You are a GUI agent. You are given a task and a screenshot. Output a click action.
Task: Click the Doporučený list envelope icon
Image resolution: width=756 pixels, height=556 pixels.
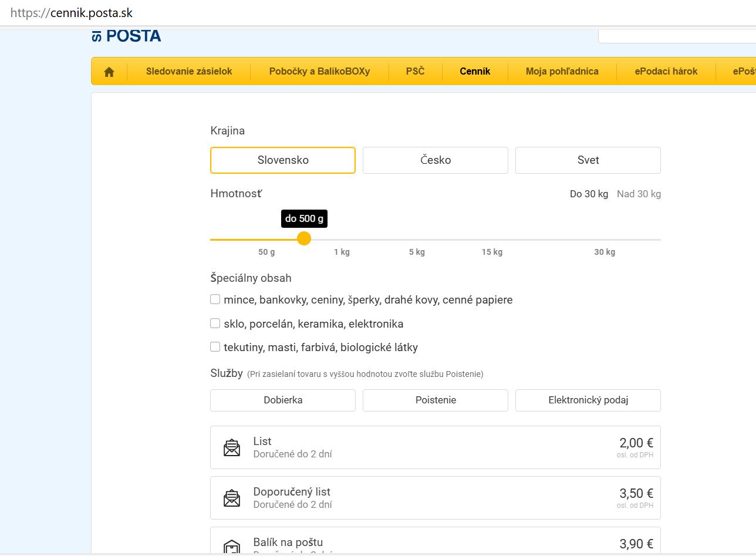point(232,498)
